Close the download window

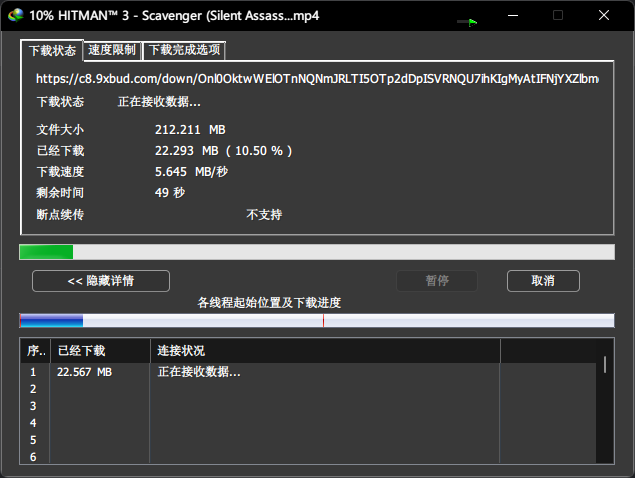[x=604, y=15]
